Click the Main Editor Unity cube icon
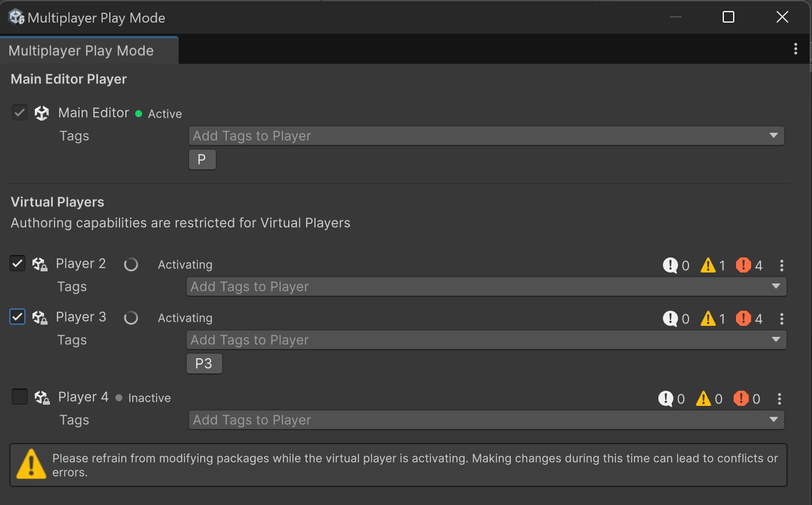Image resolution: width=812 pixels, height=505 pixels. point(42,113)
